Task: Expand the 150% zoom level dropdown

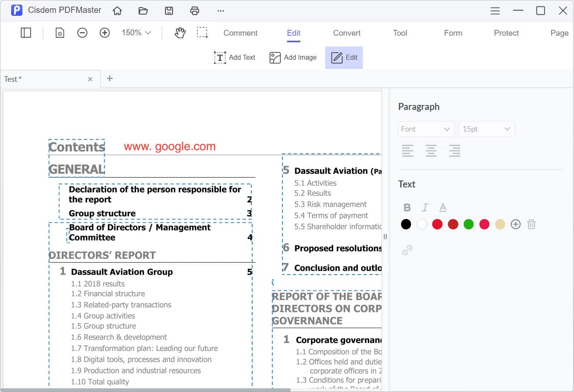Action: coord(136,32)
